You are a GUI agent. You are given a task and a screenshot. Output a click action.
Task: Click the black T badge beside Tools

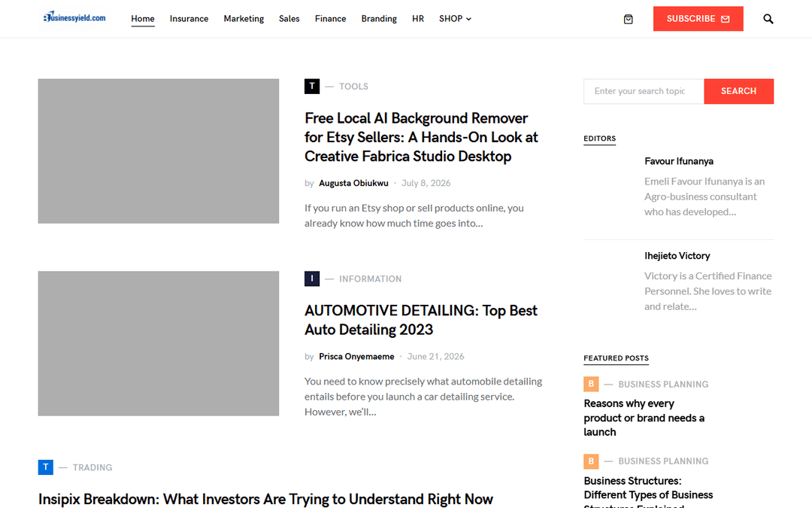[312, 86]
